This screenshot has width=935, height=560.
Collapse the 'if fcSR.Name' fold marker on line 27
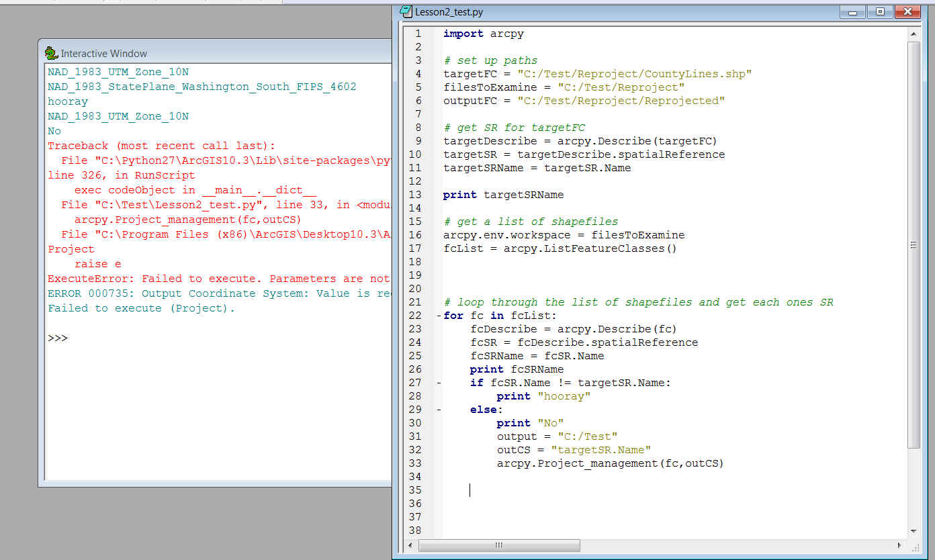(x=439, y=383)
